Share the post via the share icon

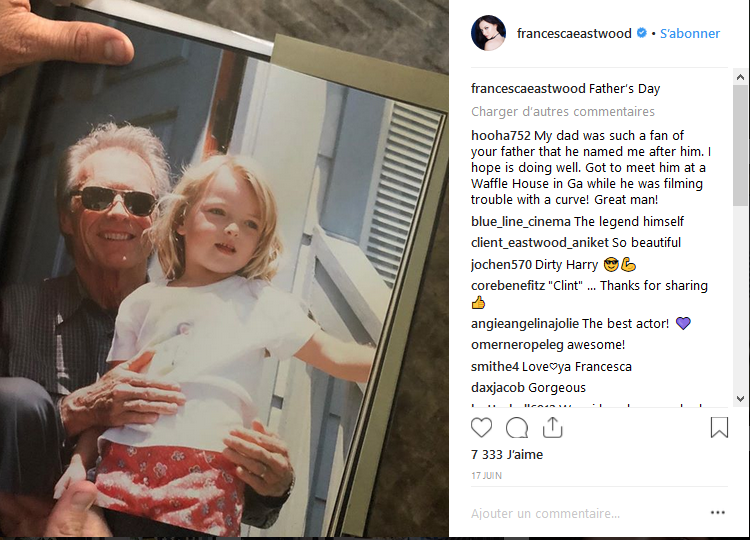[x=552, y=427]
